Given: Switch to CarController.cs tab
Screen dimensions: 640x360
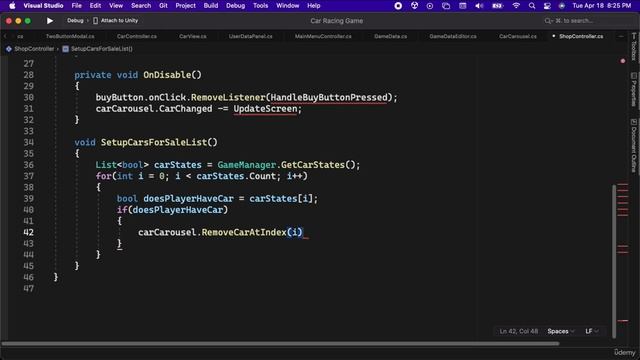Looking at the screenshot, I should [x=137, y=36].
